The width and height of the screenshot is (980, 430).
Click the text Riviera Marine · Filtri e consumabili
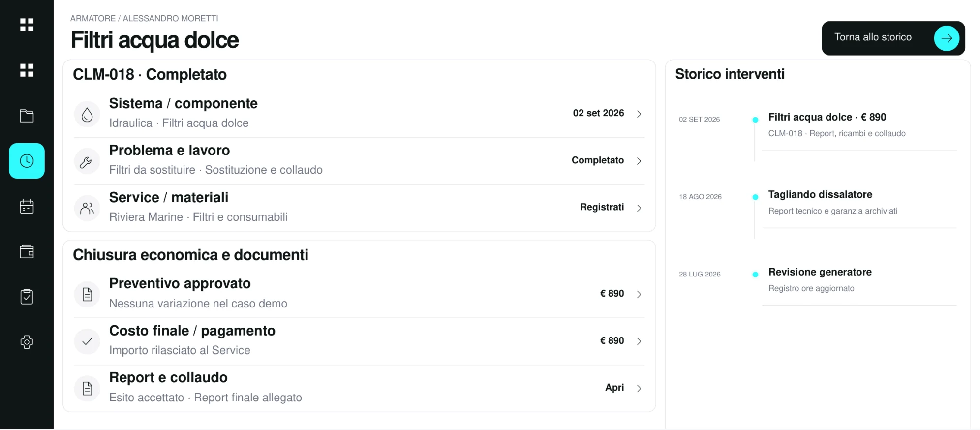point(198,217)
